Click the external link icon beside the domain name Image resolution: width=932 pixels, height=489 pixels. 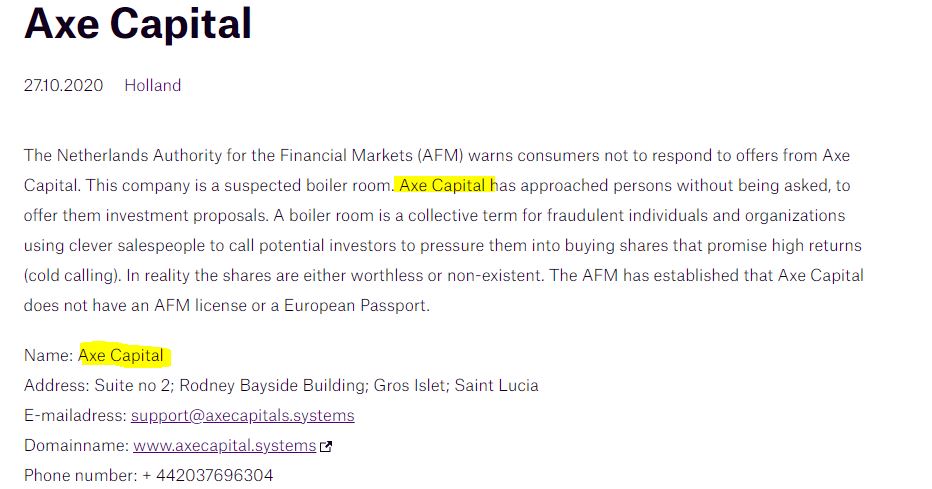(x=327, y=446)
